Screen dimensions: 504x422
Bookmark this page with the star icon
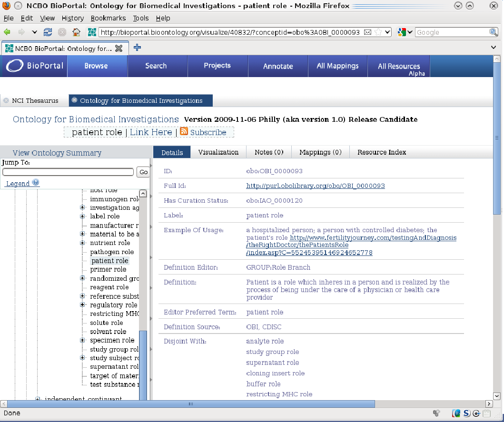378,32
